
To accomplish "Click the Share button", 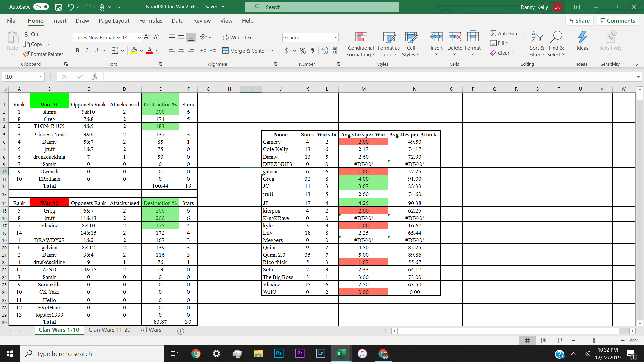I will click(580, 21).
